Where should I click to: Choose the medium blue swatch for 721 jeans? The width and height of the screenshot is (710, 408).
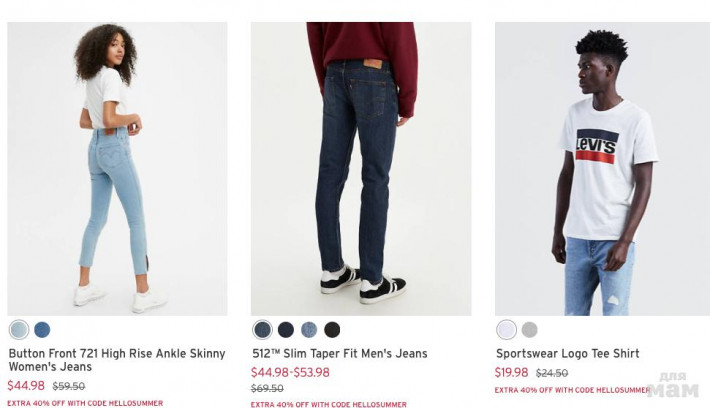click(42, 330)
